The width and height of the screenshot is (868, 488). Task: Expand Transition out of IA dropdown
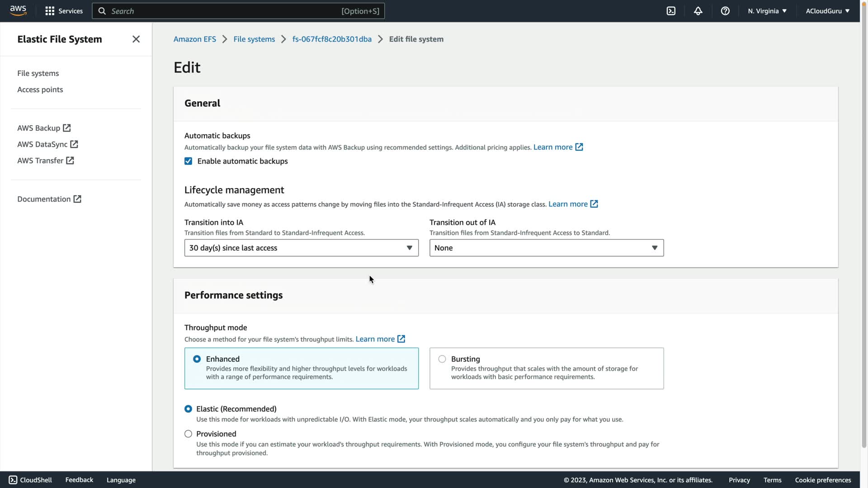click(x=546, y=248)
